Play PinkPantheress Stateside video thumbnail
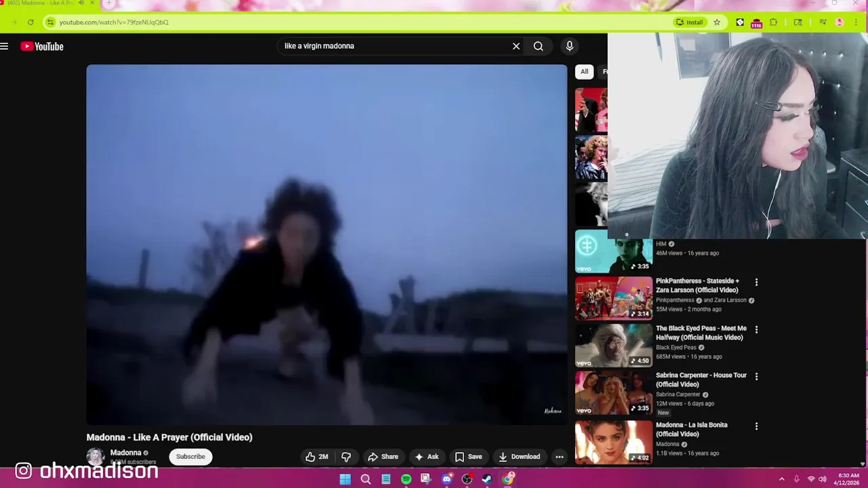 point(614,298)
